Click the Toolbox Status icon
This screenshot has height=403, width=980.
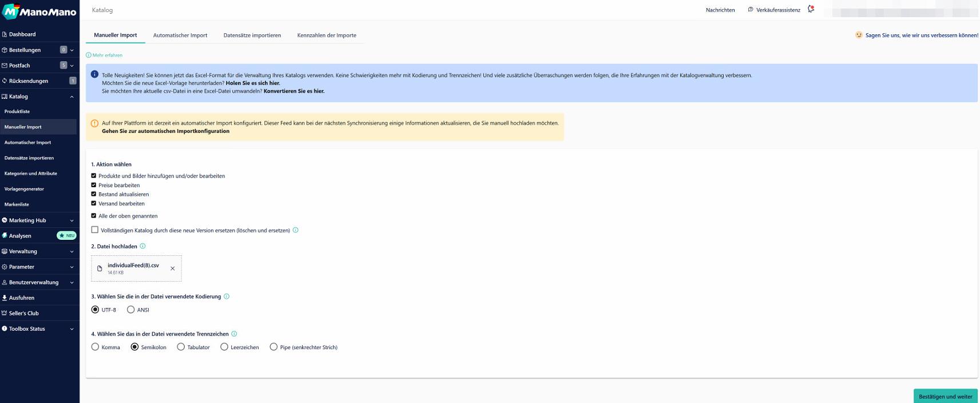tap(5, 328)
